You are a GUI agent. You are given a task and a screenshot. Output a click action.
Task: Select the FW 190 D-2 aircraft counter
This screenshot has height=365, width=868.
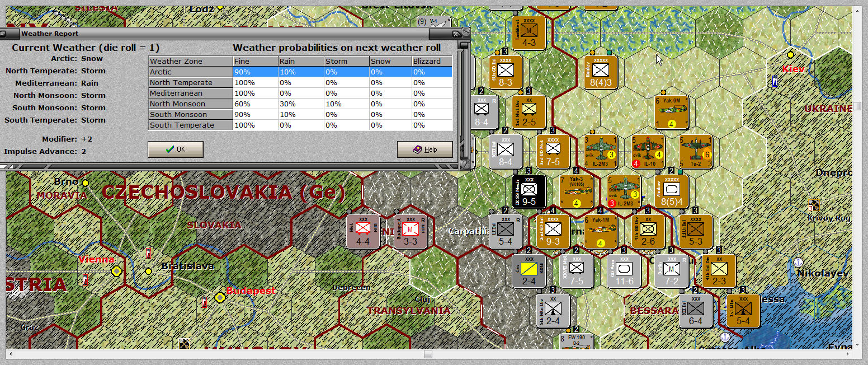pos(577,341)
